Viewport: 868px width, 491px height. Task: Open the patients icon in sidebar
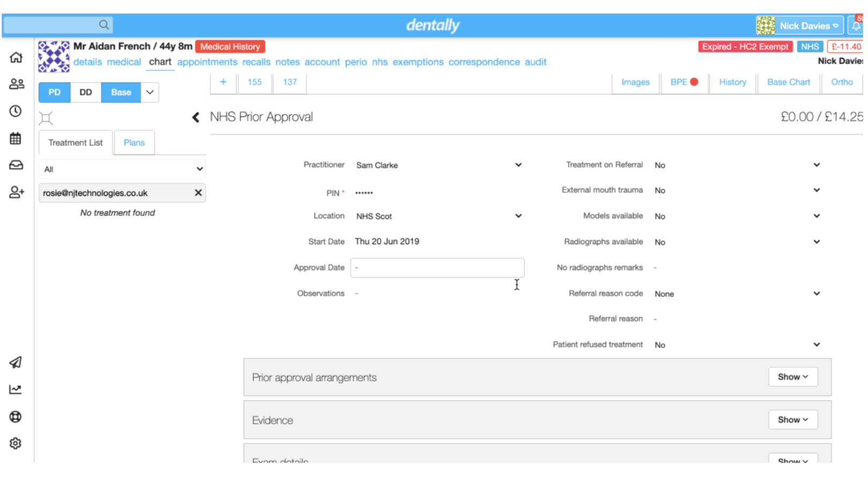[x=16, y=84]
